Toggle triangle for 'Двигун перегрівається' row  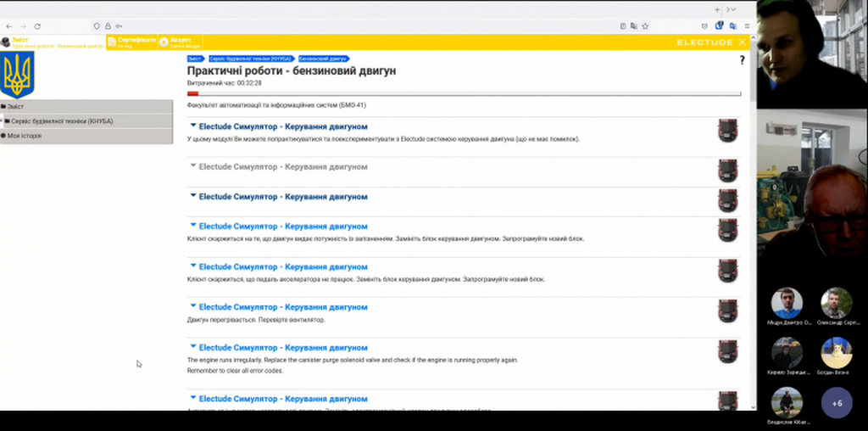(193, 306)
